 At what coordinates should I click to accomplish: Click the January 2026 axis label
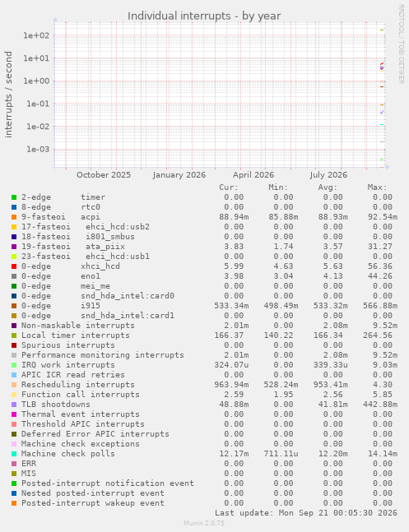(179, 175)
